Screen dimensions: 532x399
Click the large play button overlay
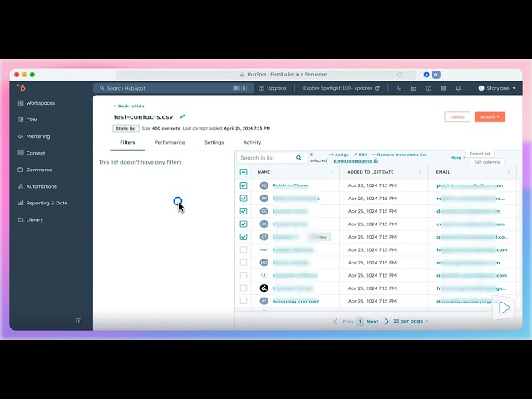pyautogui.click(x=504, y=308)
